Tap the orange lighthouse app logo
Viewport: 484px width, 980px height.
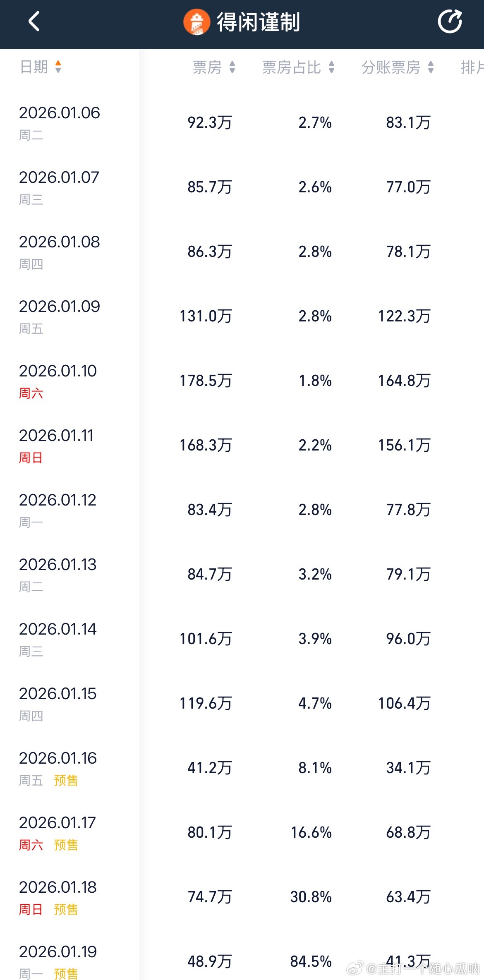(196, 22)
